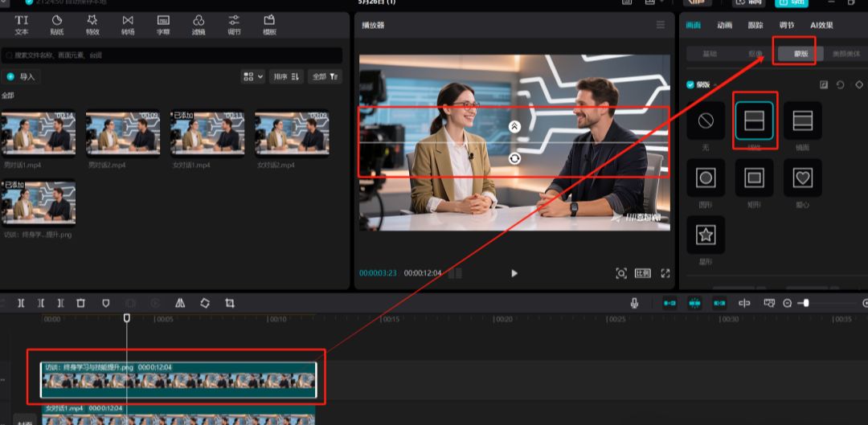Open the 转场 transitions panel

[x=128, y=24]
